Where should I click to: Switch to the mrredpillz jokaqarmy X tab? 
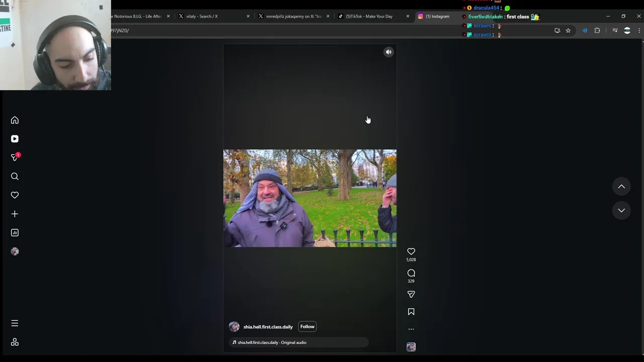294,17
